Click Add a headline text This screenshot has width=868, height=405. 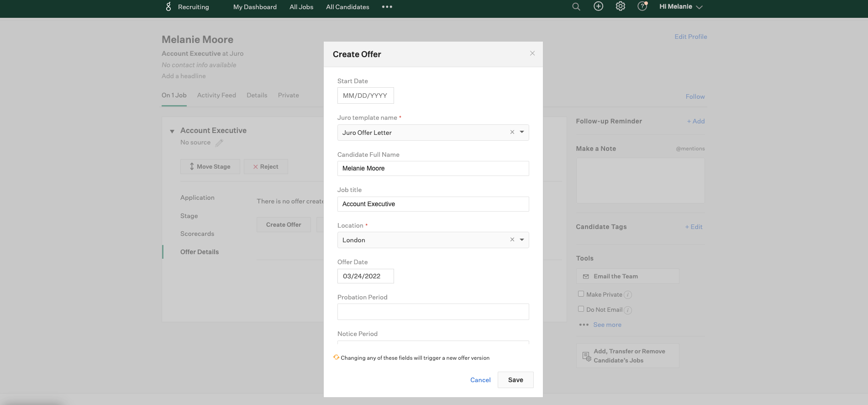184,76
